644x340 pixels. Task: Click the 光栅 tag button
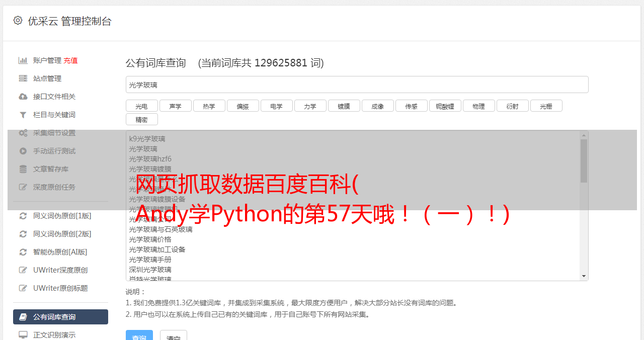pyautogui.click(x=546, y=106)
